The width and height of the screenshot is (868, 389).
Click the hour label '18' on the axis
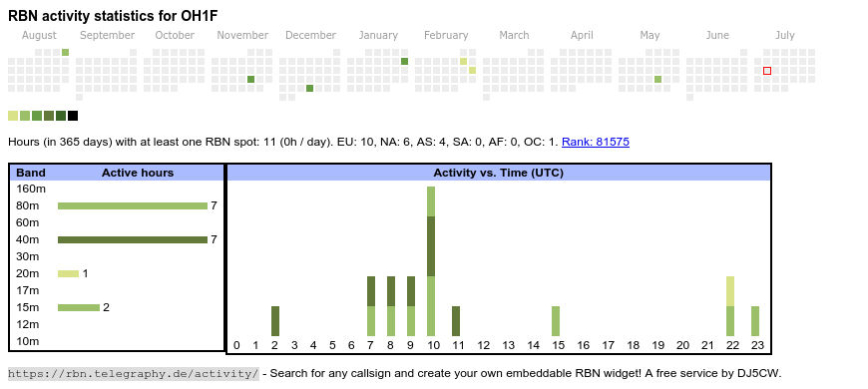[634, 345]
